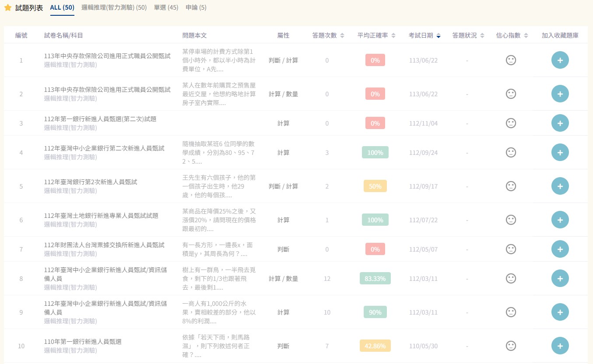This screenshot has height=364, width=593.
Task: Open the 某商品在降價25%之後 question
Action: [219, 220]
